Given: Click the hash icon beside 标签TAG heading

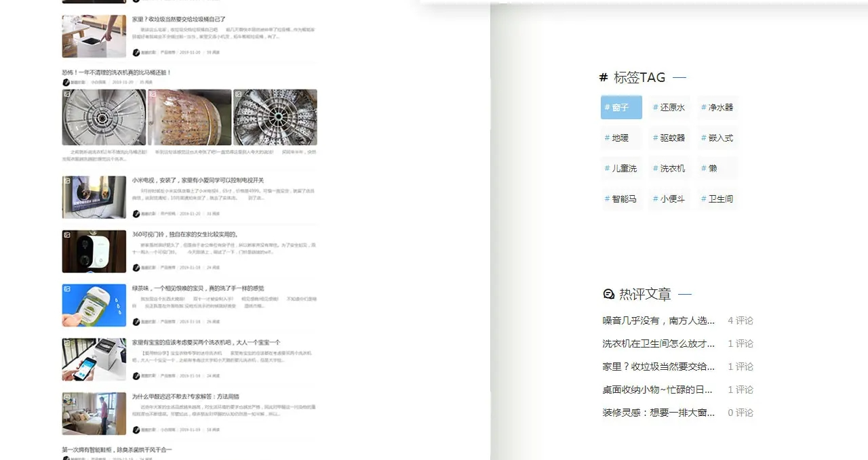Looking at the screenshot, I should (604, 77).
